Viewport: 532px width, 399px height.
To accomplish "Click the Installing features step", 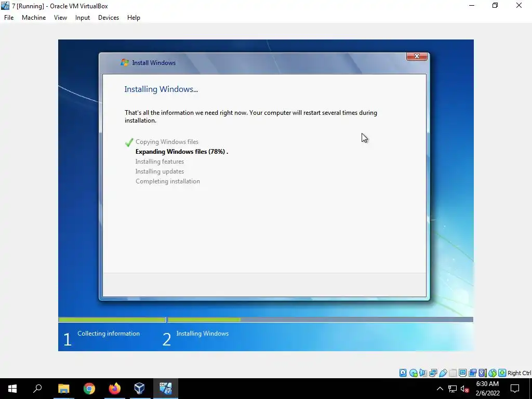I will coord(159,162).
